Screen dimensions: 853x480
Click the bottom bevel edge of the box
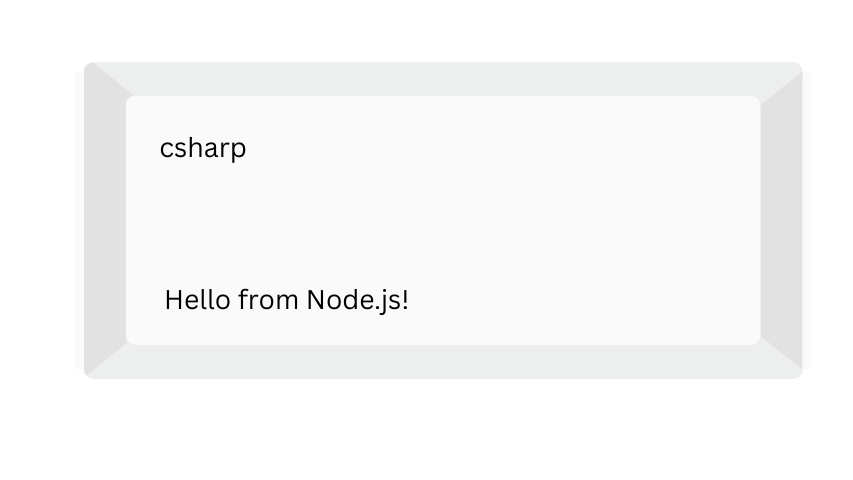click(x=443, y=361)
